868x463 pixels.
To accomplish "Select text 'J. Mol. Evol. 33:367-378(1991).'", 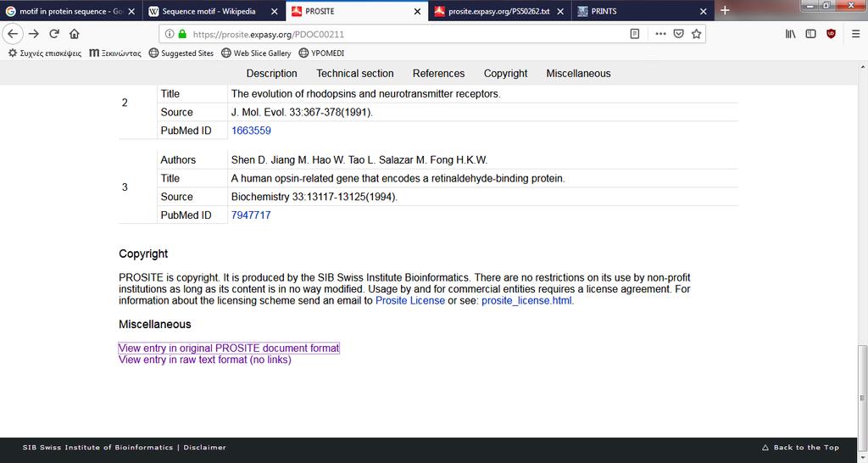I will 302,113.
